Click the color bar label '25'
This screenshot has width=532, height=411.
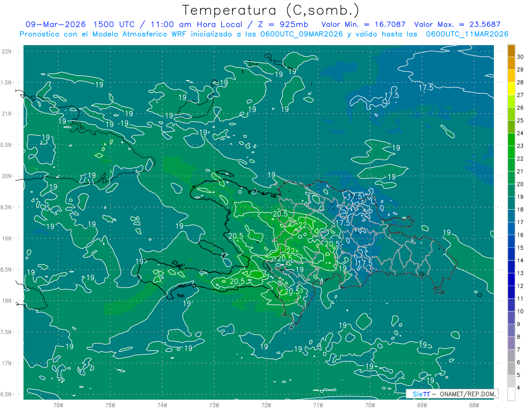pos(520,121)
